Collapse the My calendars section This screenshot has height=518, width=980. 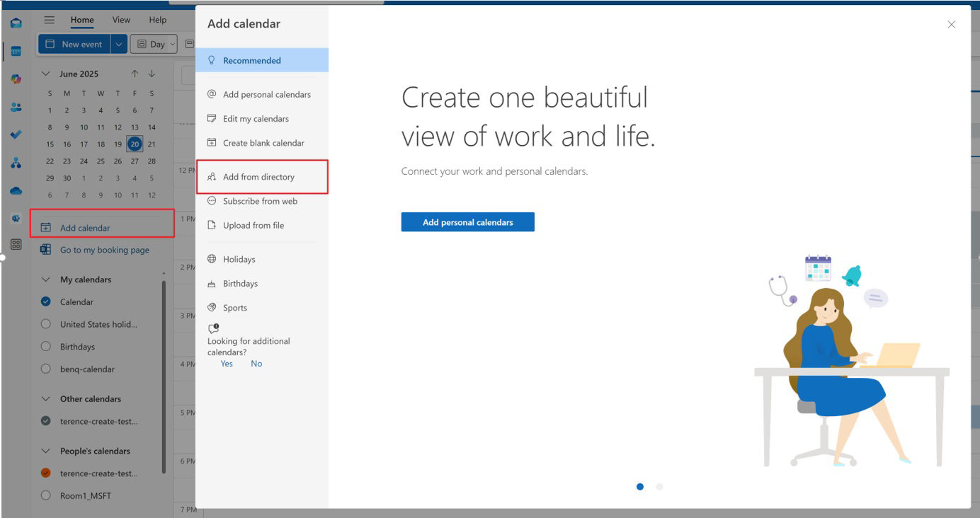[46, 280]
